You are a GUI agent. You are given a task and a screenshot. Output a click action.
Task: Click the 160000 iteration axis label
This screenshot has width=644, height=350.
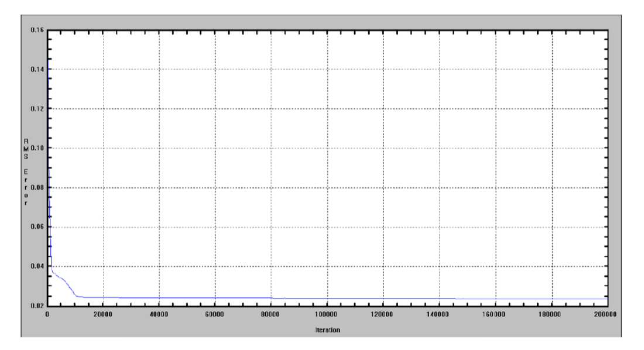coord(494,314)
